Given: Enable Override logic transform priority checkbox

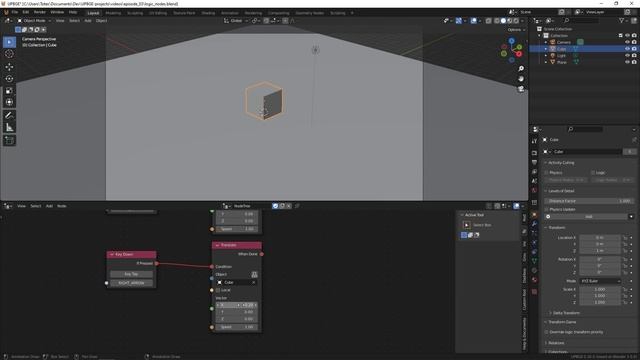Looking at the screenshot, I should pos(547,332).
